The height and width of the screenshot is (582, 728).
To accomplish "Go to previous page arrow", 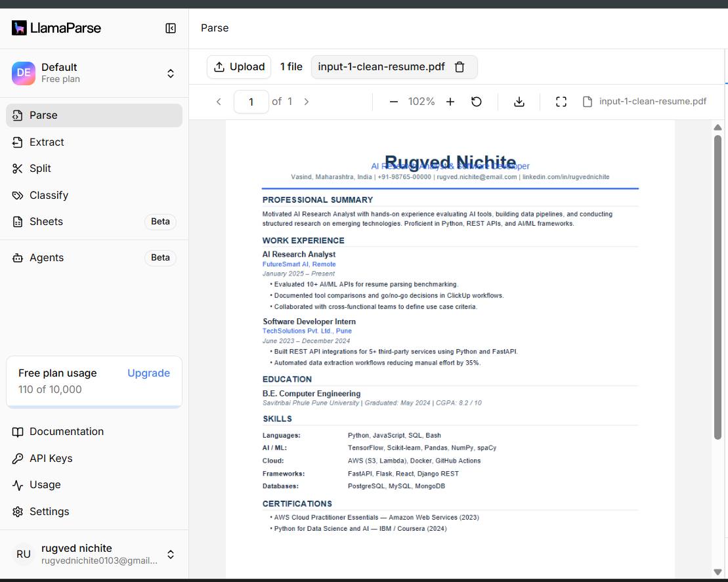I will 219,102.
